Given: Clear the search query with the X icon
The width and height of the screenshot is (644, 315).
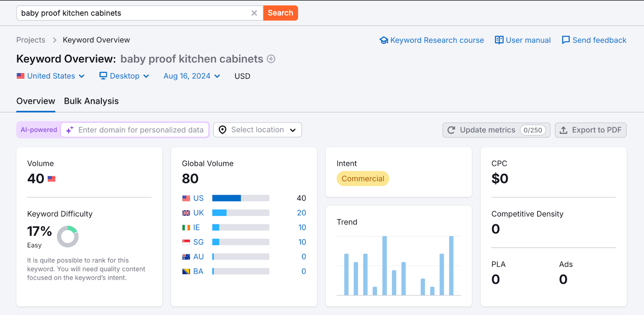Looking at the screenshot, I should click(254, 12).
